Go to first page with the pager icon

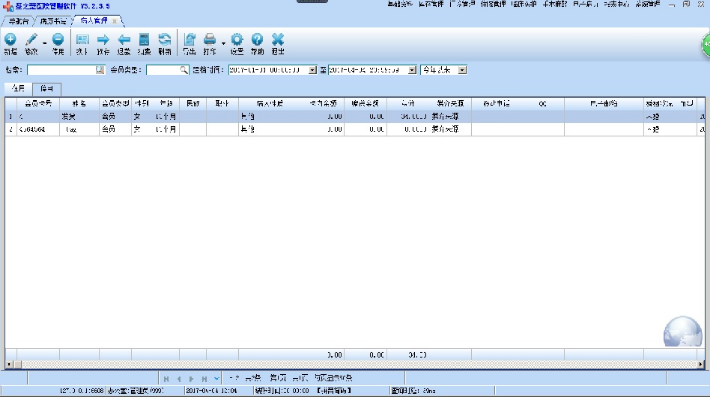click(x=167, y=379)
